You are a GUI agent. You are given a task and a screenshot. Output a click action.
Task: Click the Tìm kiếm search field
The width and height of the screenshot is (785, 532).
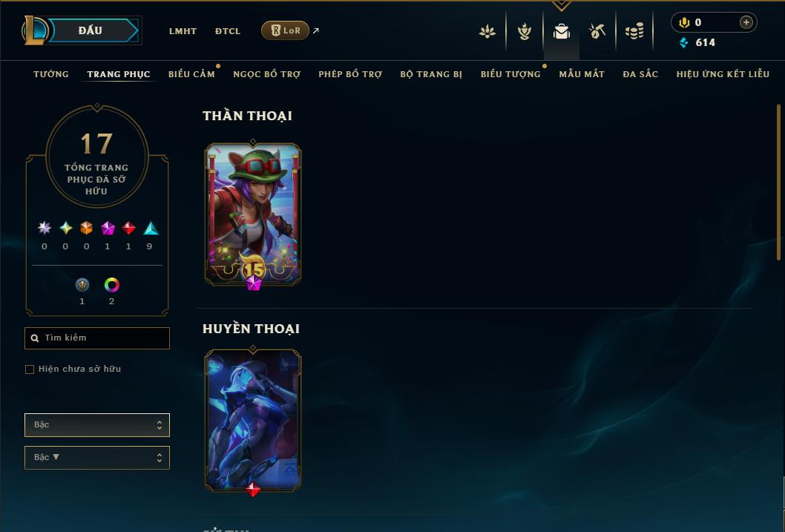point(97,338)
